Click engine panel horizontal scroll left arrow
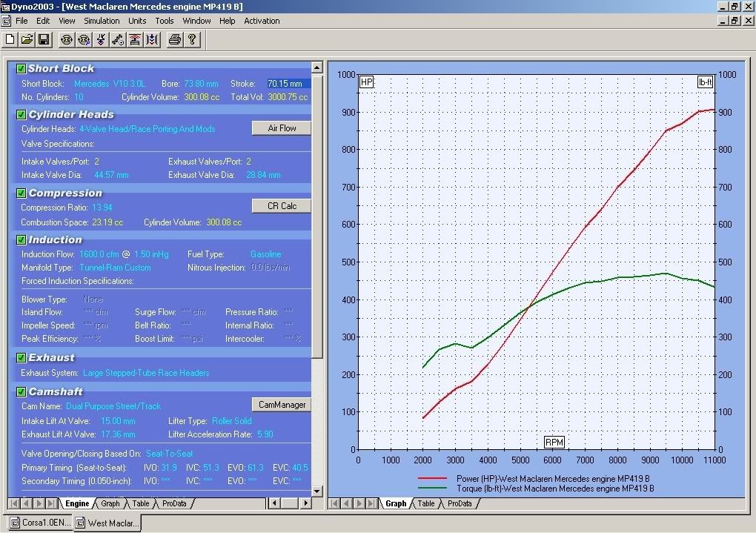The image size is (756, 533). 273,503
